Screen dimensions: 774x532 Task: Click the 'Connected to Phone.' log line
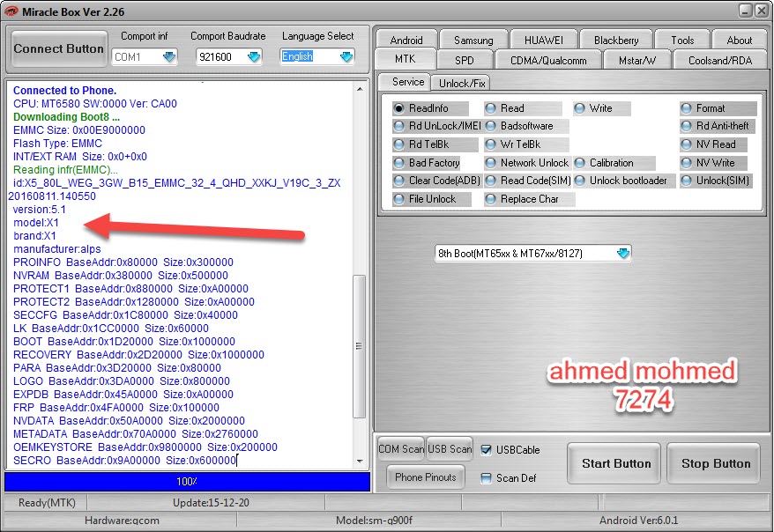point(64,91)
